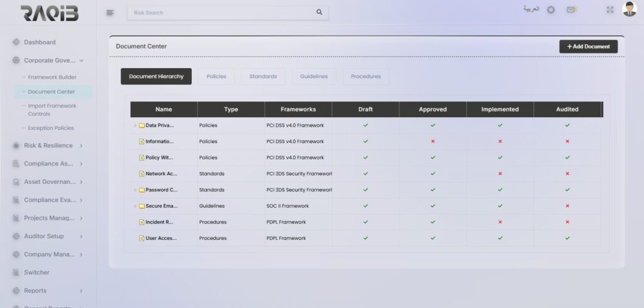Collapse the Corporate Governance menu chevron
Image resolution: width=644 pixels, height=308 pixels.
tap(82, 60)
